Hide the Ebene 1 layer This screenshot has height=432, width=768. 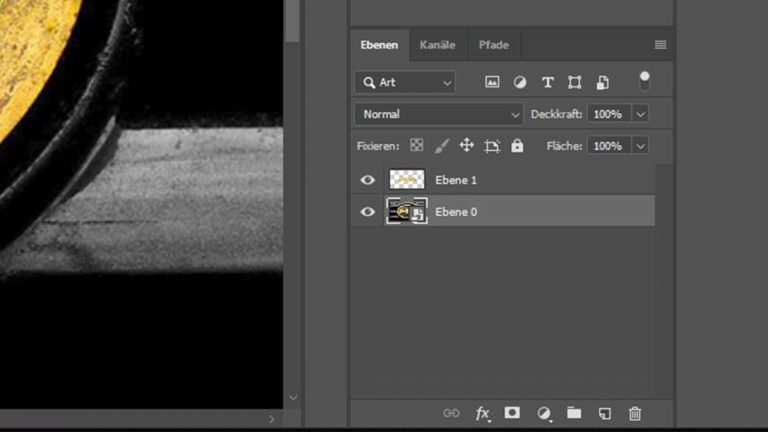[x=368, y=180]
